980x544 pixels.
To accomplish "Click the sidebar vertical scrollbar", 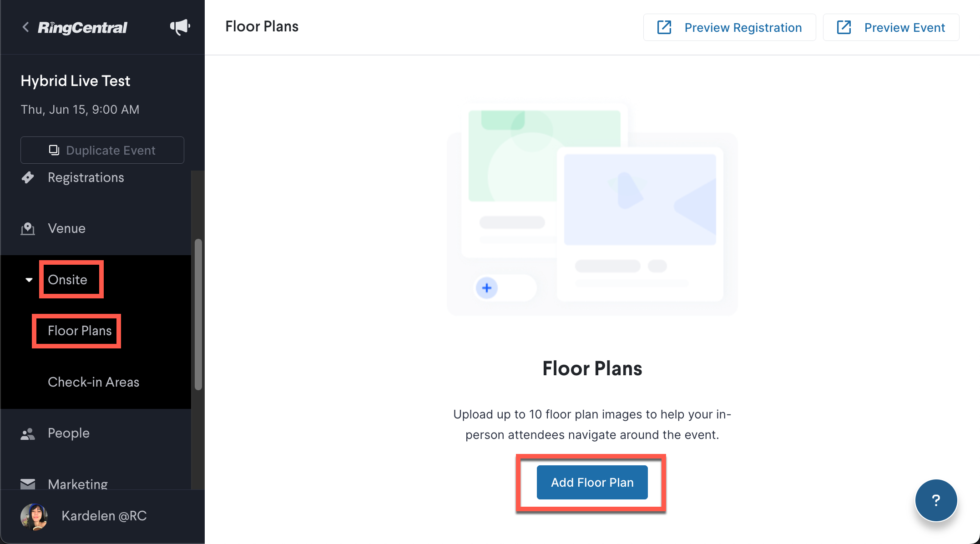I will point(198,314).
